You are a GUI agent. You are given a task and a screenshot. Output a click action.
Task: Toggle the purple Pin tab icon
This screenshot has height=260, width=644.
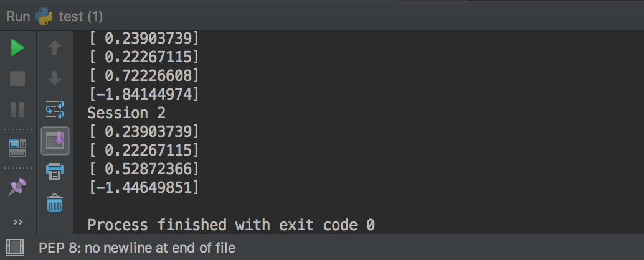[x=17, y=187]
